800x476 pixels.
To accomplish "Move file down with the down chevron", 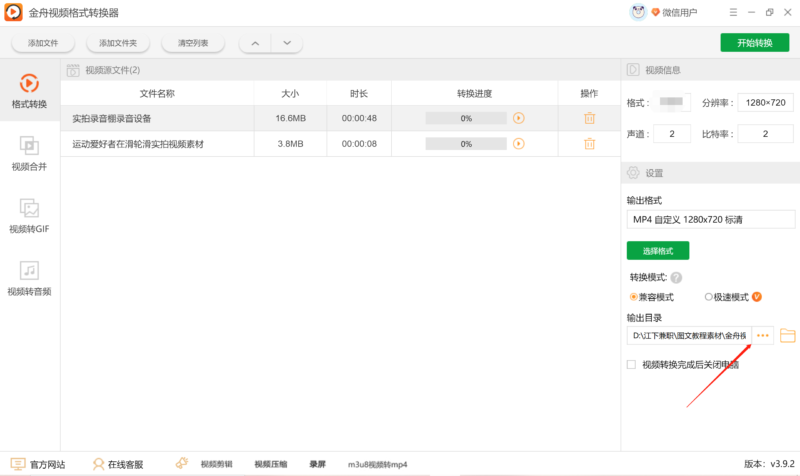I will [286, 43].
